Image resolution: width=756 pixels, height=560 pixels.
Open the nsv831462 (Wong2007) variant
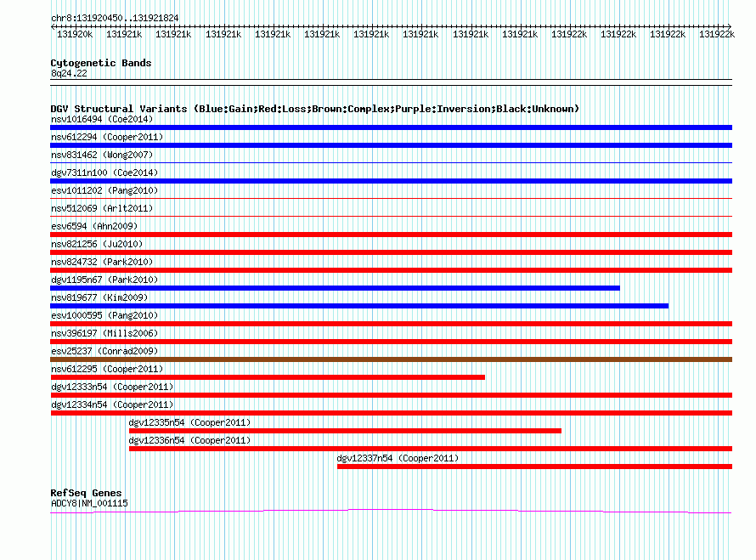pos(102,155)
